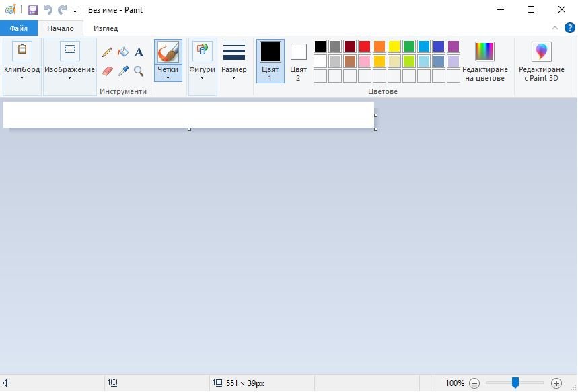Select the Fill with color bucket tool
This screenshot has width=578, height=392.
click(123, 52)
